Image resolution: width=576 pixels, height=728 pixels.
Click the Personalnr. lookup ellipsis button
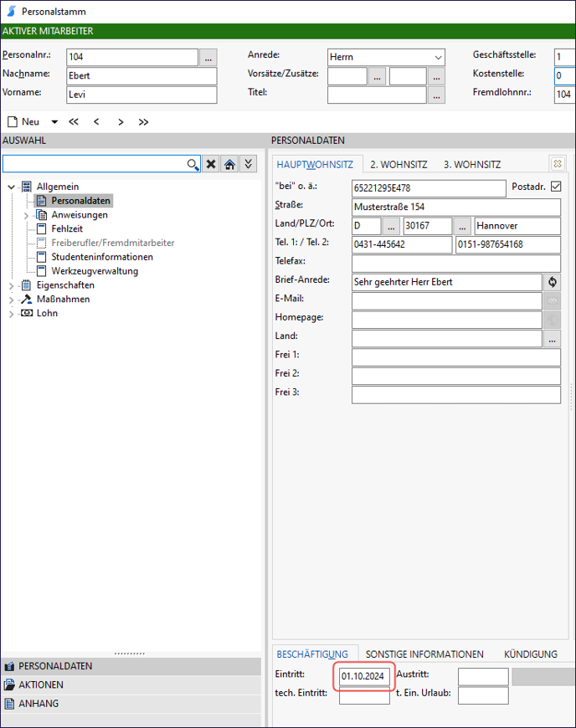(x=208, y=58)
